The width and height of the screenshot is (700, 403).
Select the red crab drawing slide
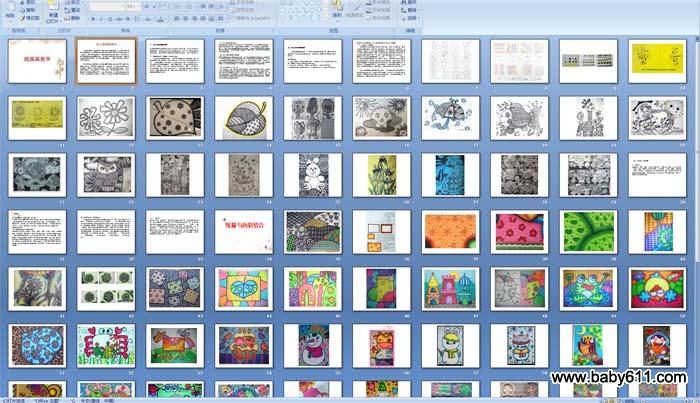(x=106, y=346)
